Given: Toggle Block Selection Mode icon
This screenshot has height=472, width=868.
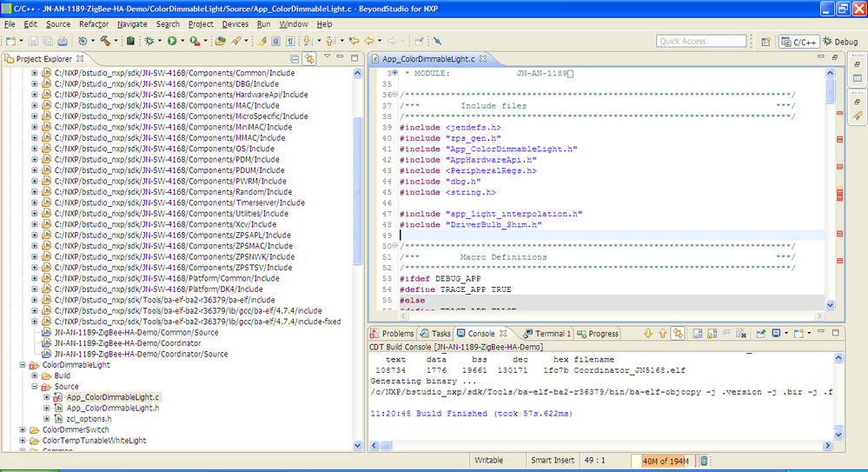Looking at the screenshot, I should click(x=275, y=41).
